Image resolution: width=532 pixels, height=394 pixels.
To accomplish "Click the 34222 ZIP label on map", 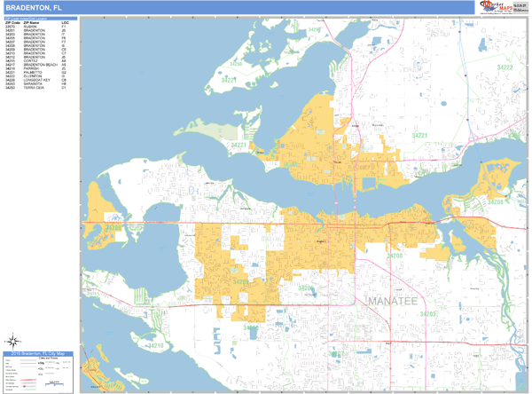I will click(505, 67).
